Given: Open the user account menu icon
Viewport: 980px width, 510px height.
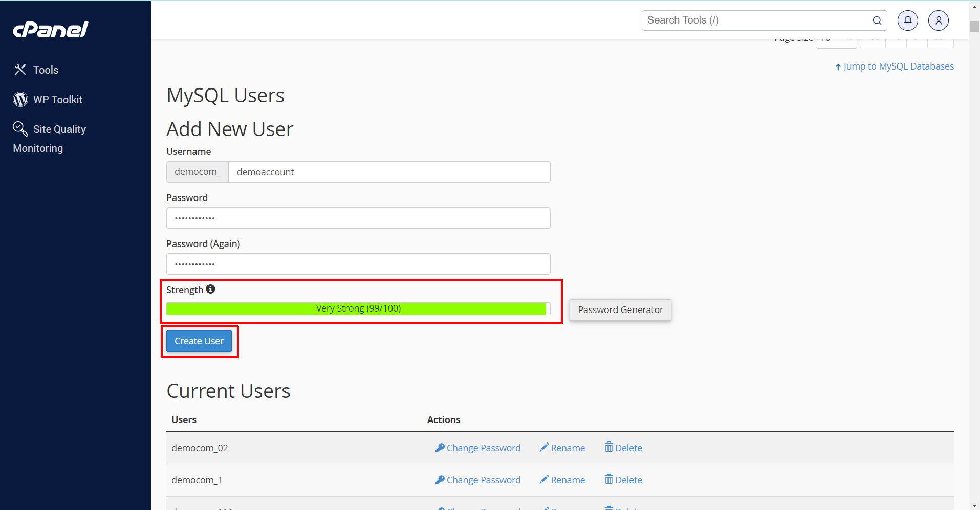Looking at the screenshot, I should (x=938, y=20).
